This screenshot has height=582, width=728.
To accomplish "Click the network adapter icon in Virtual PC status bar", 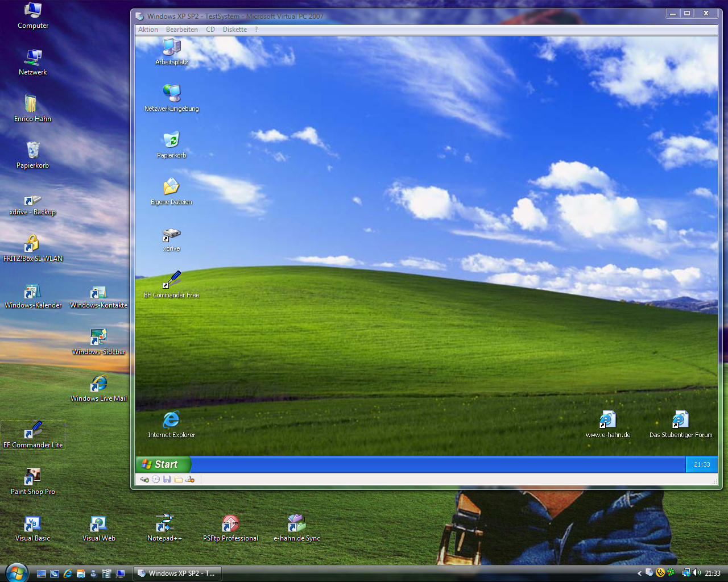I will click(x=190, y=479).
